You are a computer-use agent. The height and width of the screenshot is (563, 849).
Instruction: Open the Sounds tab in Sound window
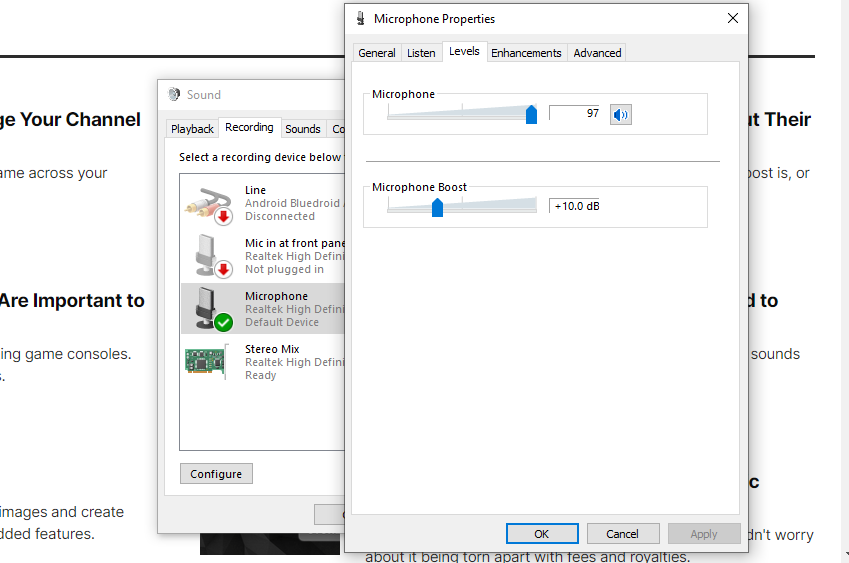click(x=303, y=129)
